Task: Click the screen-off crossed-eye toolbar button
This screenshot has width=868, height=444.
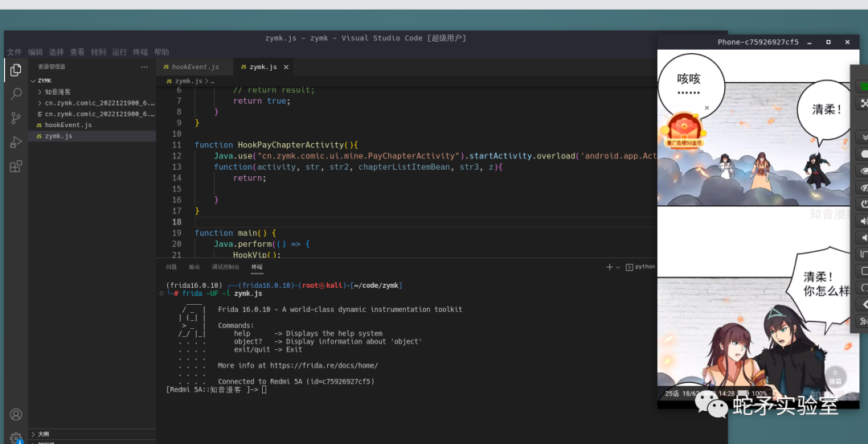Action: pyautogui.click(x=862, y=187)
